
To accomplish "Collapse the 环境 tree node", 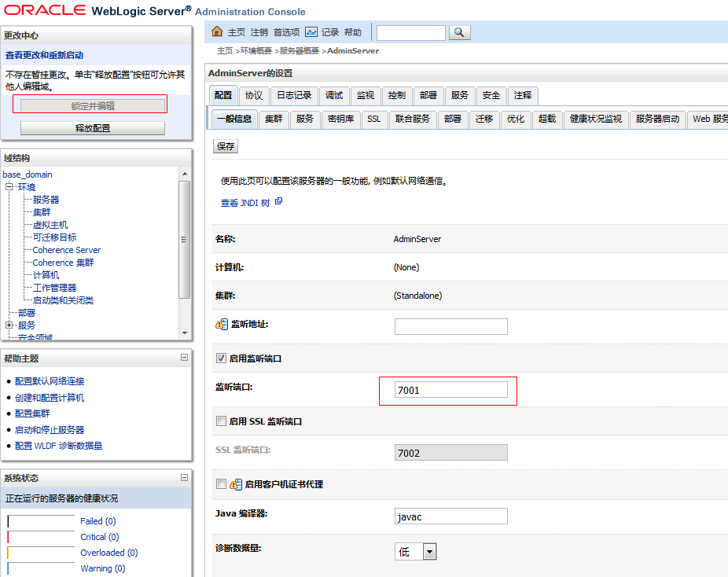I will (x=9, y=186).
